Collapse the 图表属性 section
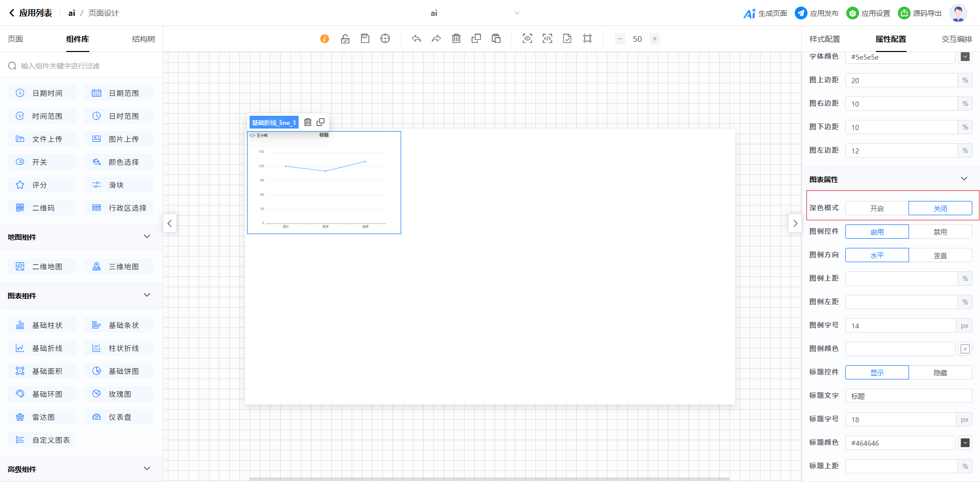The height and width of the screenshot is (482, 980). [x=964, y=179]
